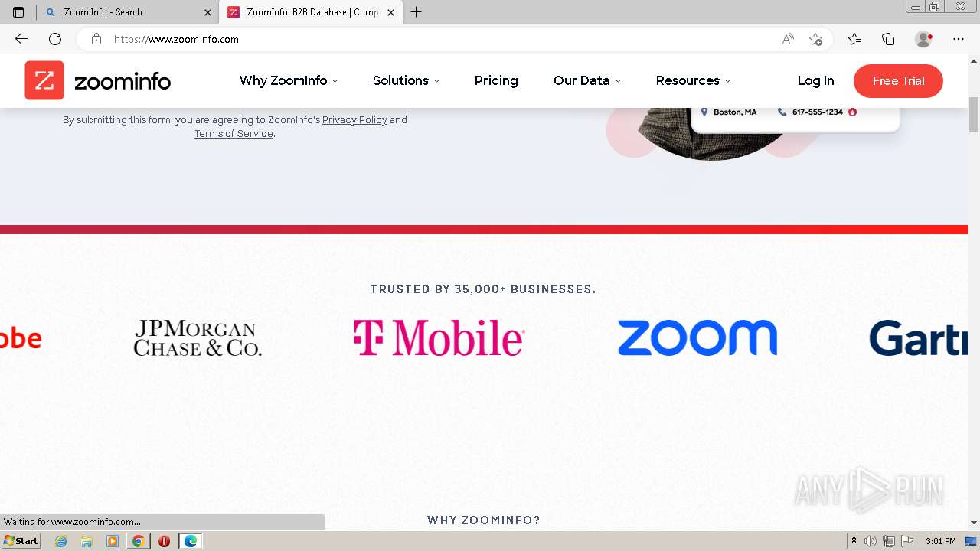Open the Privacy Policy link
Screen dimensions: 980x551
click(x=354, y=120)
